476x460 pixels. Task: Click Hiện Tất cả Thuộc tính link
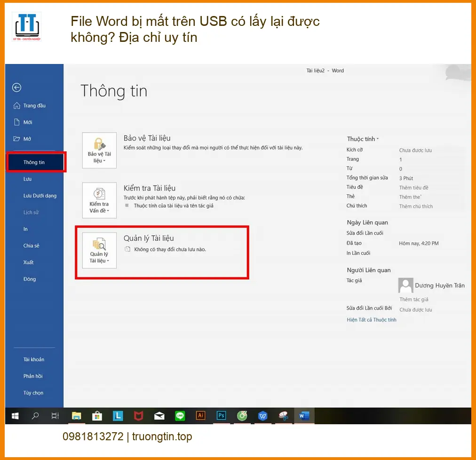[x=371, y=320]
